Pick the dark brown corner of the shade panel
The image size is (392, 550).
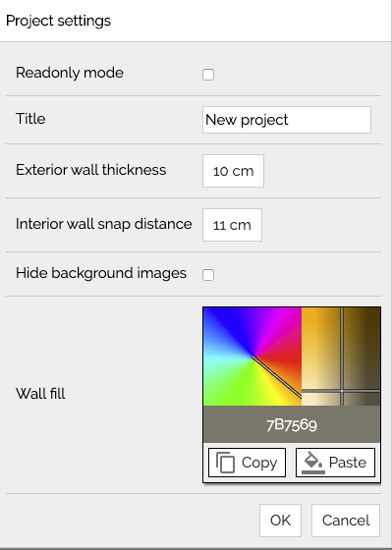pyautogui.click(x=373, y=314)
